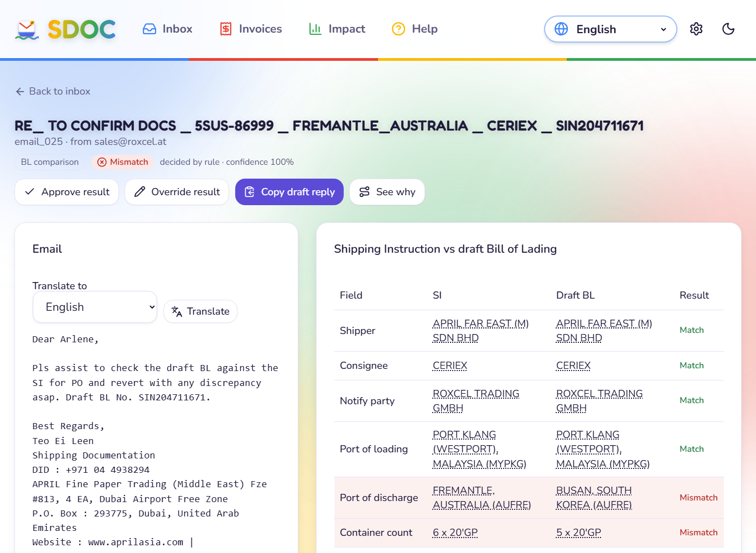
Task: Click the clipboard icon on Copy draft reply
Action: coord(250,191)
